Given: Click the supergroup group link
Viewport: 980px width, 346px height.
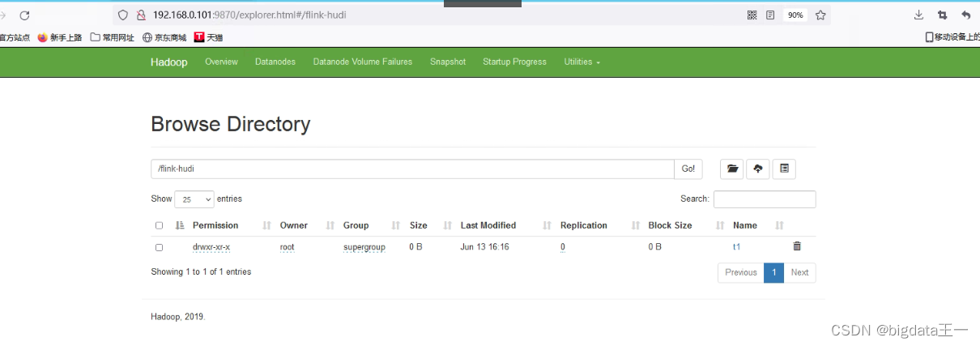Looking at the screenshot, I should coord(364,246).
